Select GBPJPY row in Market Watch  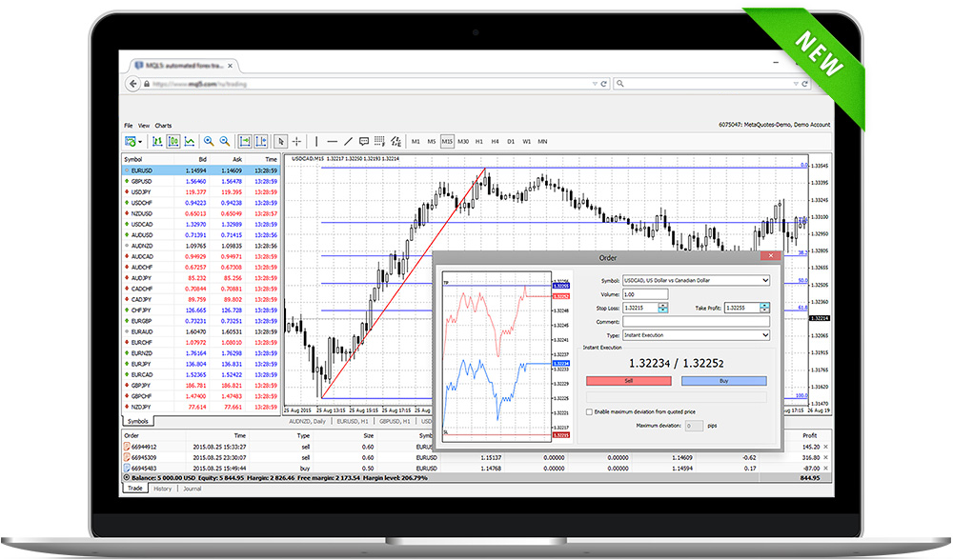[x=201, y=386]
